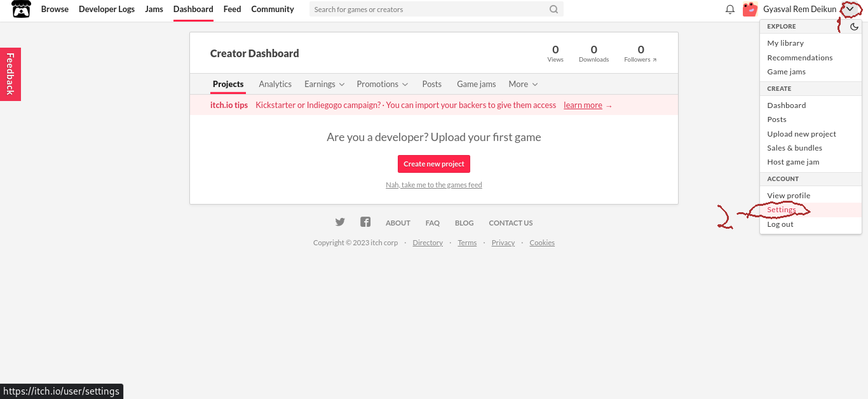
Task: Switch to the Analytics tab
Action: point(275,84)
